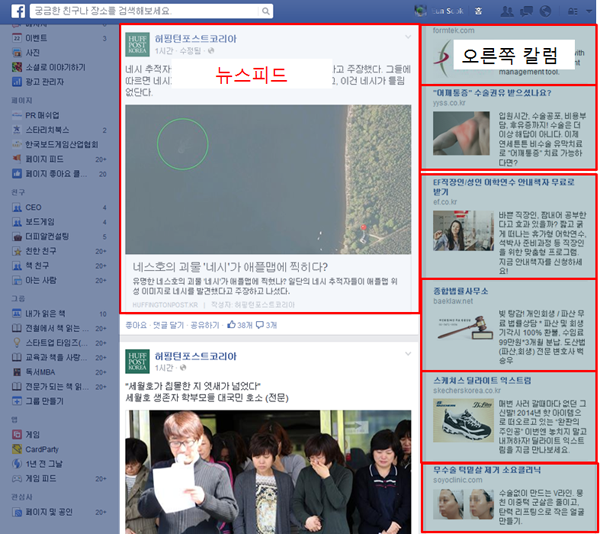Click the 스타트업 타임즈 lightbulb icon

click(x=17, y=343)
